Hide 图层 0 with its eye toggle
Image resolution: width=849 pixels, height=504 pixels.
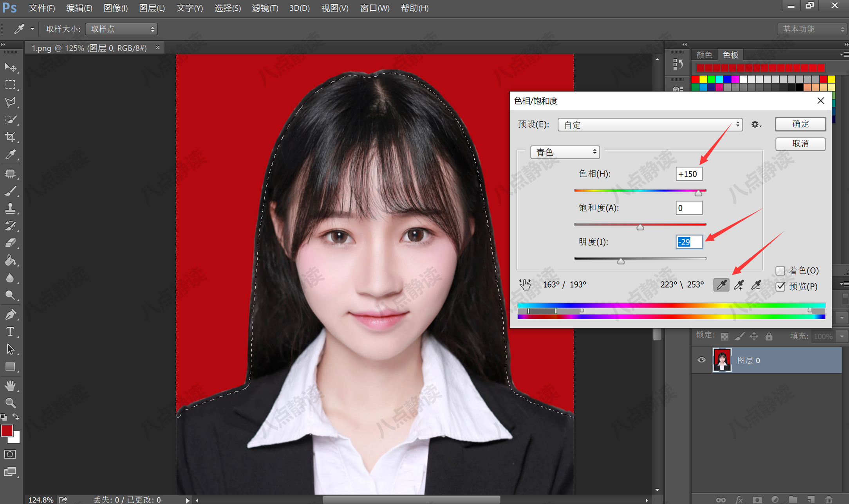point(701,360)
